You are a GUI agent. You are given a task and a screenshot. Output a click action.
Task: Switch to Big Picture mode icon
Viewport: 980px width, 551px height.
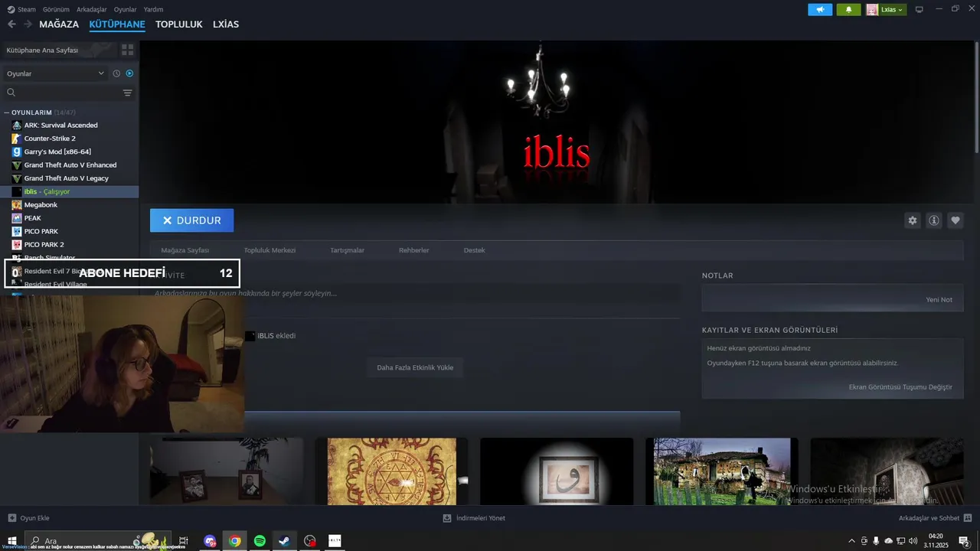[x=920, y=9]
